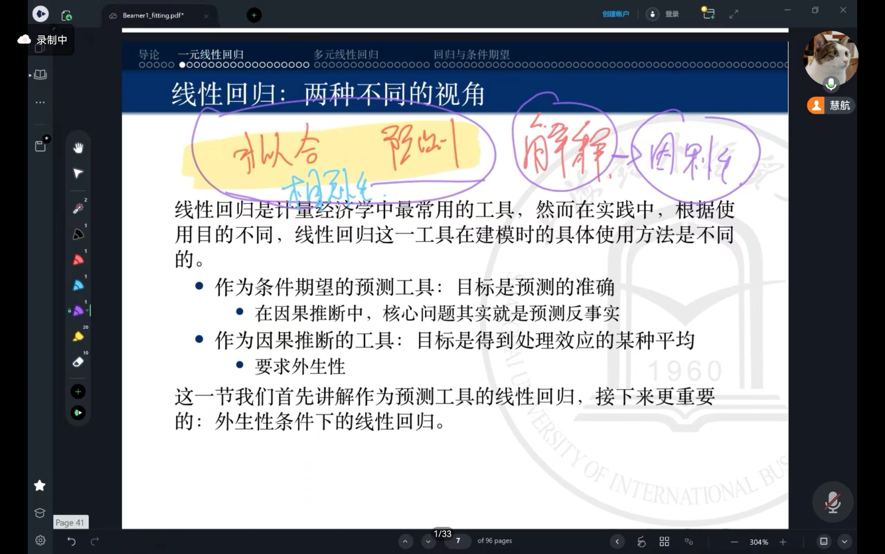
Task: Jump to the 多元线性回归 section
Action: (345, 55)
